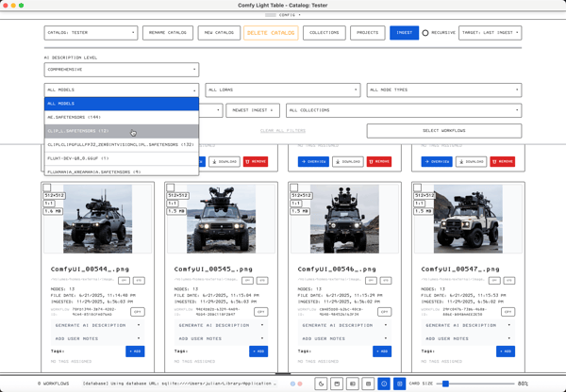Add a tag to ComfyUI_00545_.png
The image size is (566, 392).
tap(258, 351)
